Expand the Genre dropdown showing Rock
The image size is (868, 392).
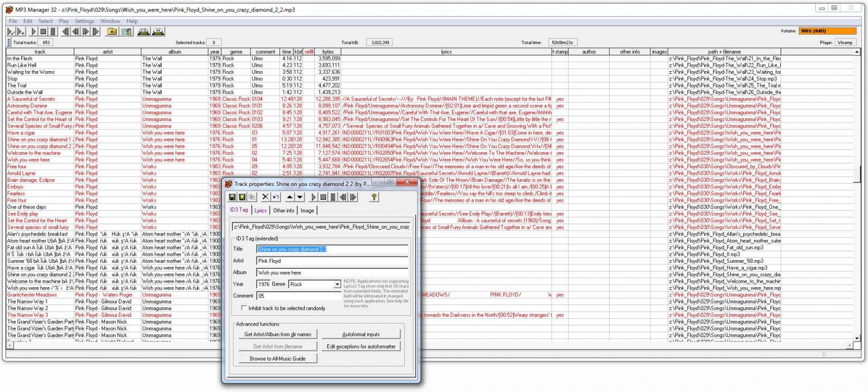click(x=337, y=284)
